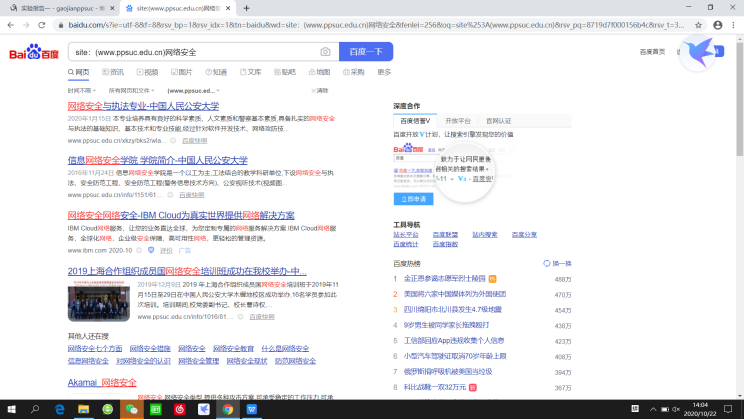The image size is (745, 419).
Task: Open NetEase Music taskbar icon
Action: point(180,409)
